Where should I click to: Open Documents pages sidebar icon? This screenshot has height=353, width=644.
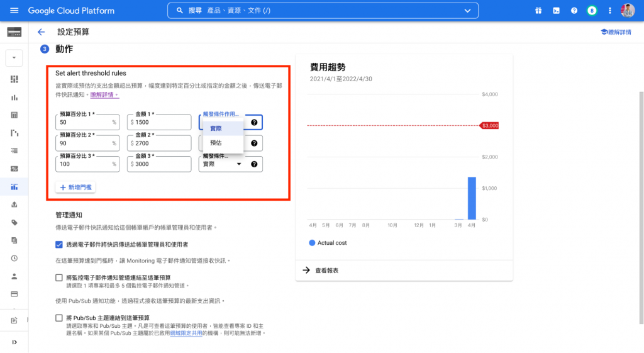coord(14,240)
